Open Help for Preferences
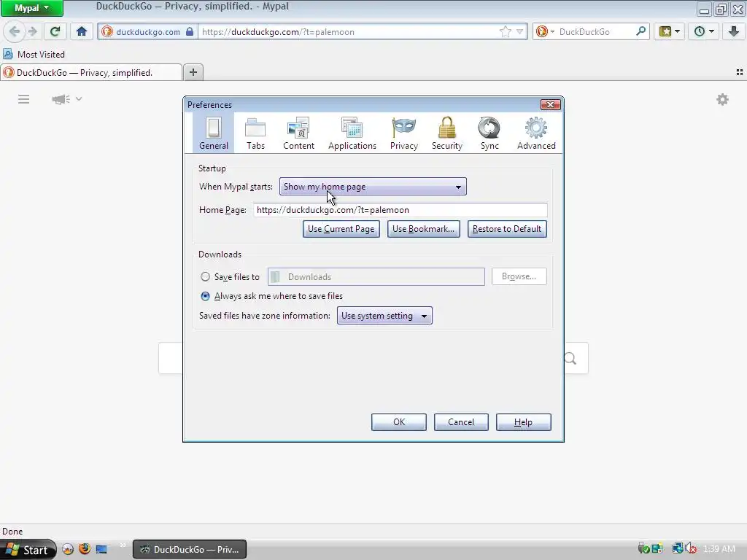Image resolution: width=747 pixels, height=560 pixels. click(523, 422)
